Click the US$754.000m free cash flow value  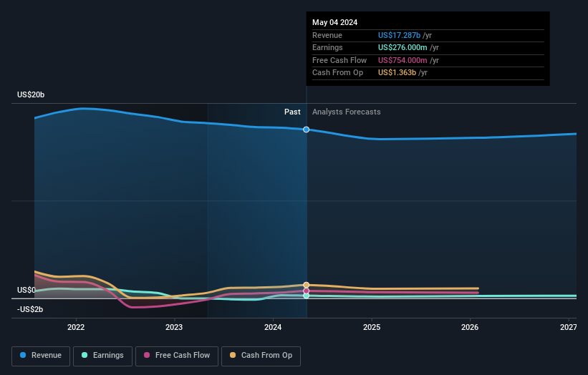pyautogui.click(x=403, y=60)
